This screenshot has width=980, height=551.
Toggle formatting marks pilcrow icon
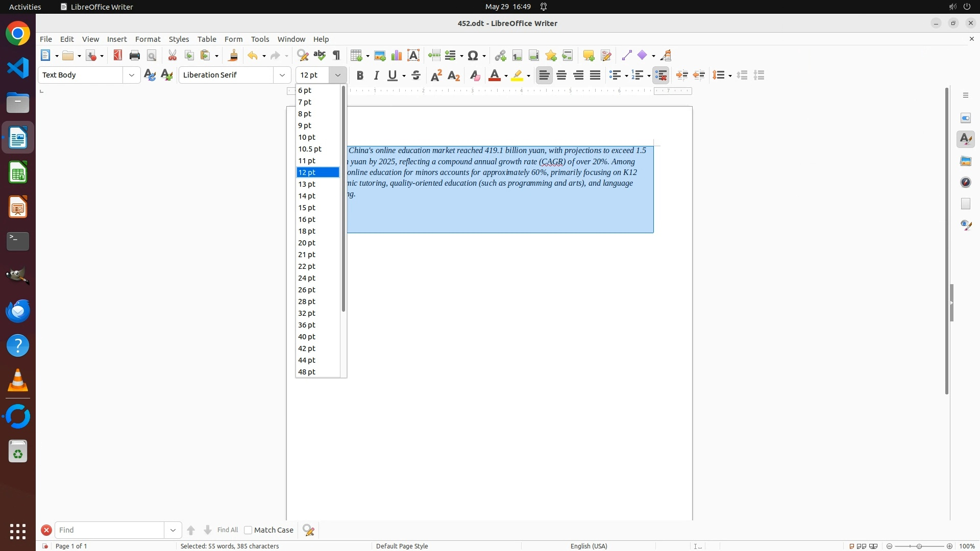[x=336, y=56]
